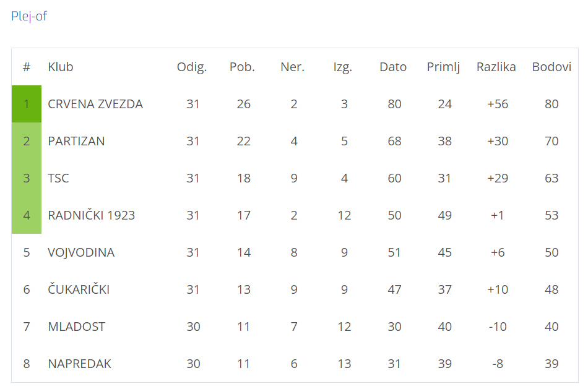
Task: Select the VOJVODINA team name
Action: click(81, 252)
